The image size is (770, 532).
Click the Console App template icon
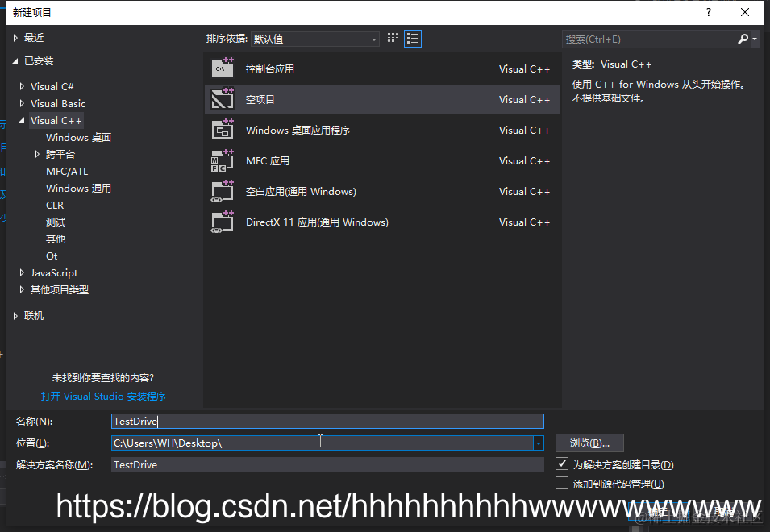point(223,69)
